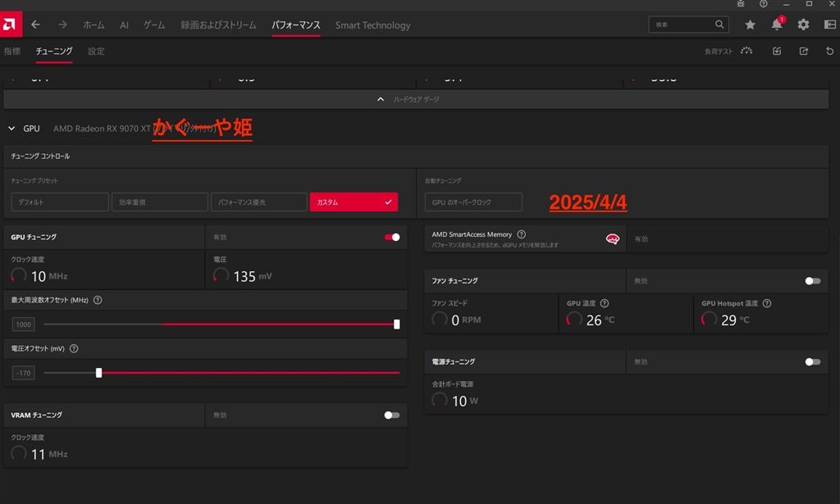Click the export profile icon
The width and height of the screenshot is (840, 504).
[804, 51]
